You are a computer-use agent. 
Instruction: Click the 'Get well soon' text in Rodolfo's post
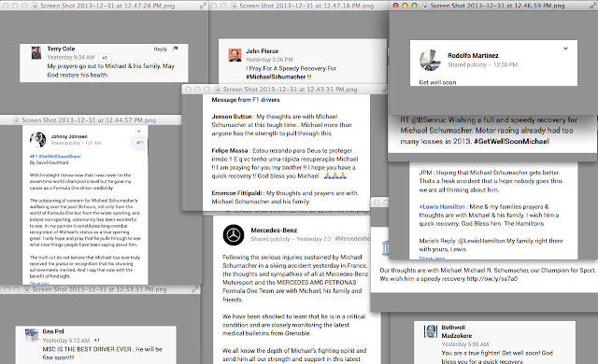(x=437, y=82)
